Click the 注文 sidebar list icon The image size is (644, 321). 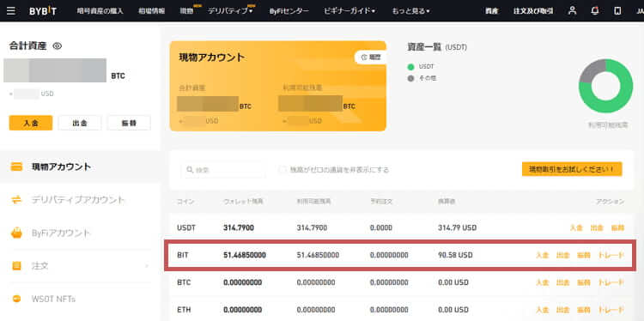point(16,266)
